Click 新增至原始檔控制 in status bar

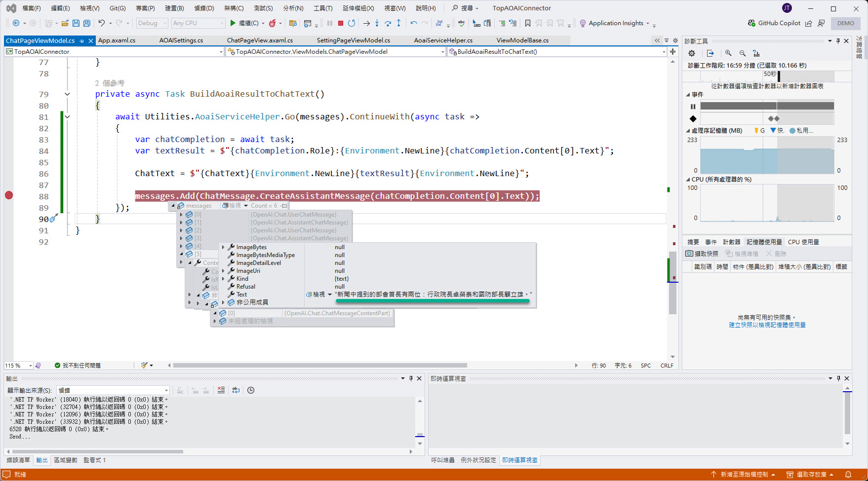[x=744, y=475]
